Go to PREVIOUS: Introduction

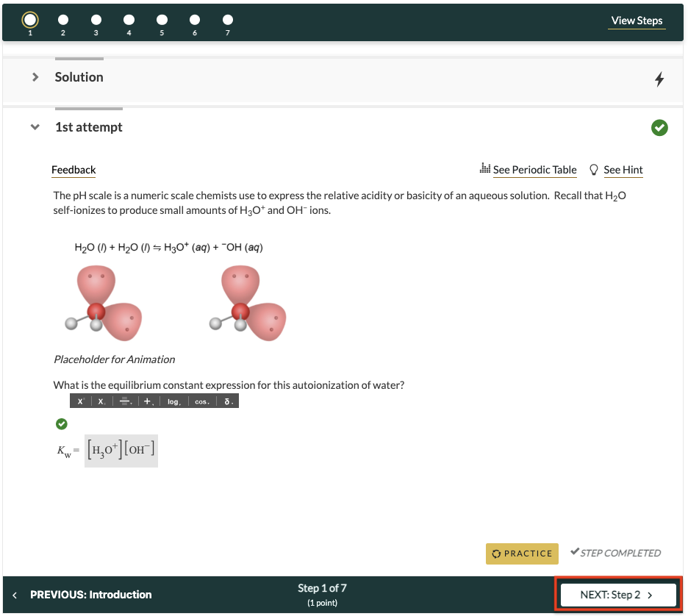[x=82, y=595]
